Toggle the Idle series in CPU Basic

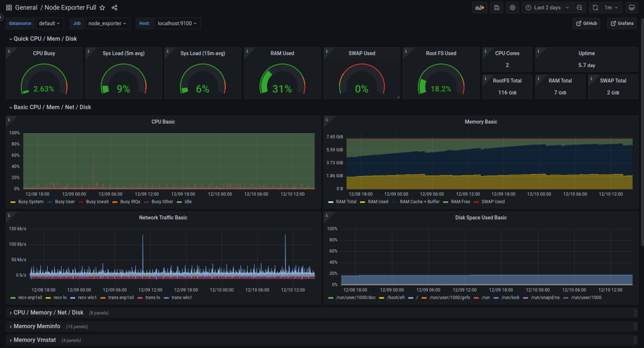click(188, 202)
